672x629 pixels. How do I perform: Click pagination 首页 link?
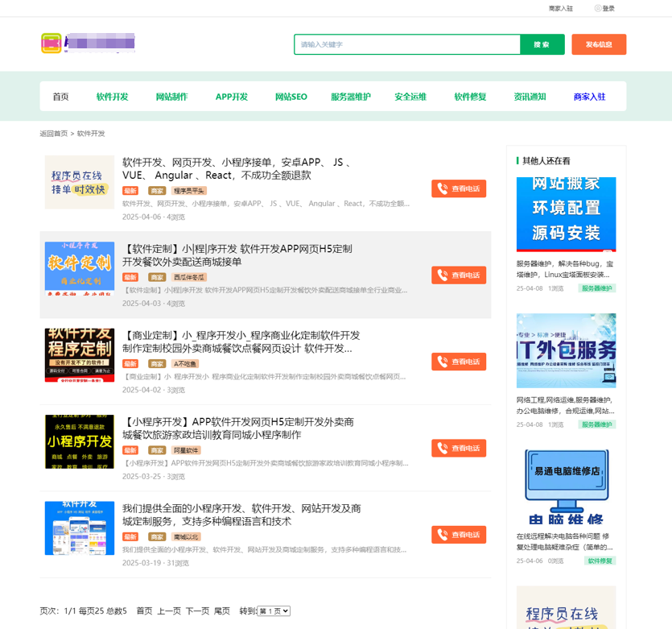[144, 611]
